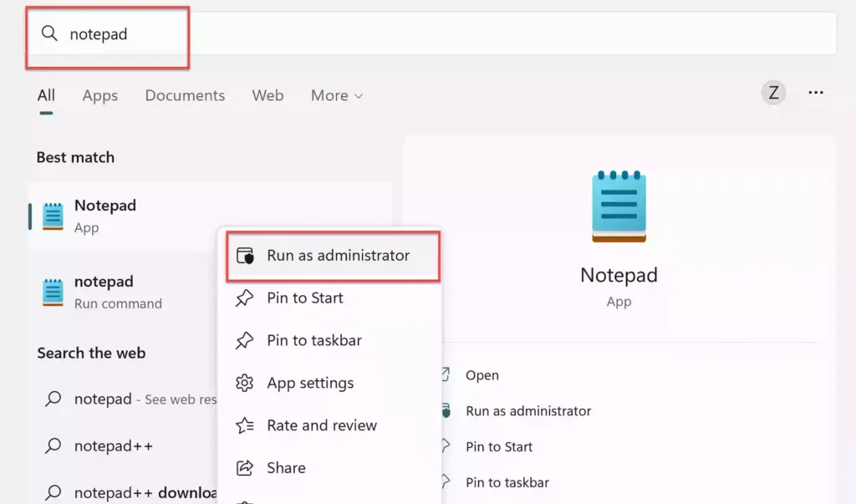Click Pin to taskbar in the details pane
Image resolution: width=856 pixels, height=504 pixels.
click(507, 483)
